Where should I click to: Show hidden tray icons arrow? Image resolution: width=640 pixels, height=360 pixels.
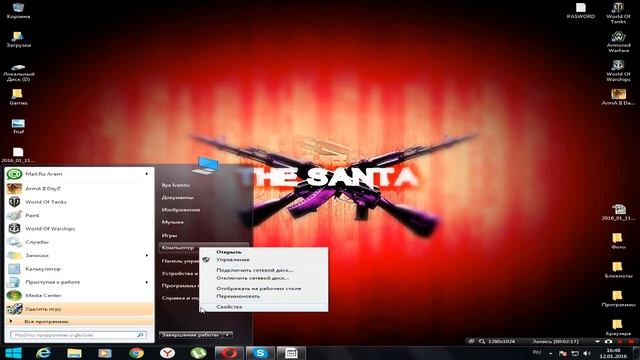click(551, 353)
